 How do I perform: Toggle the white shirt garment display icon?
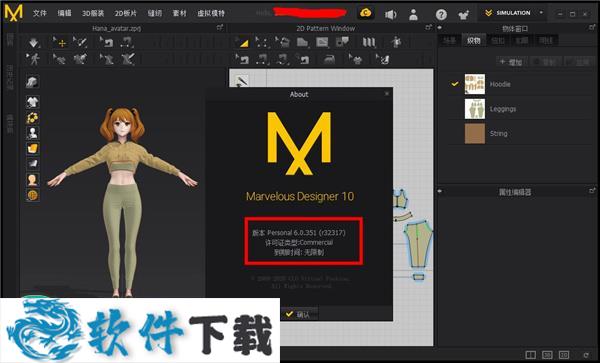coord(33,102)
